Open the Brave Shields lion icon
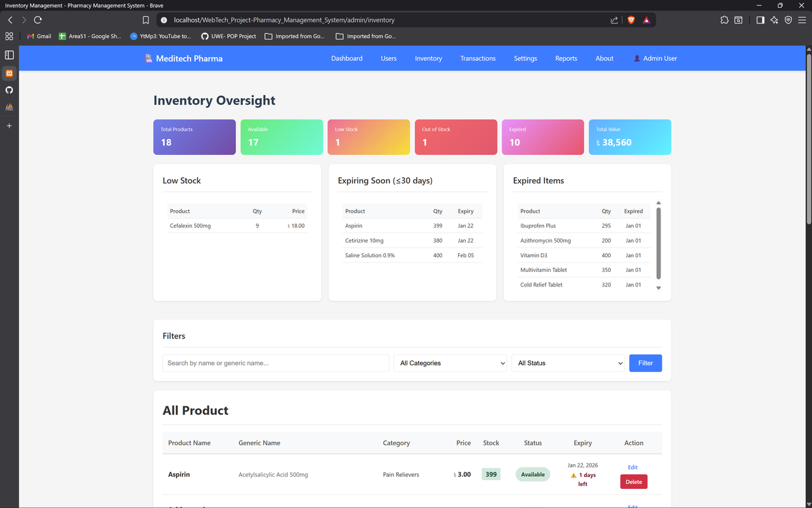This screenshot has height=508, width=812. (631, 20)
